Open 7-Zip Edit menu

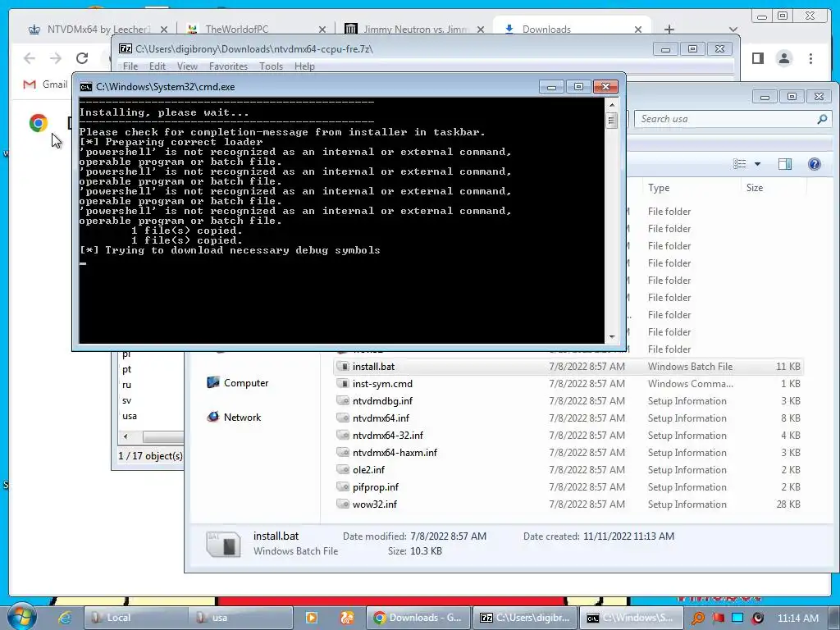click(157, 66)
